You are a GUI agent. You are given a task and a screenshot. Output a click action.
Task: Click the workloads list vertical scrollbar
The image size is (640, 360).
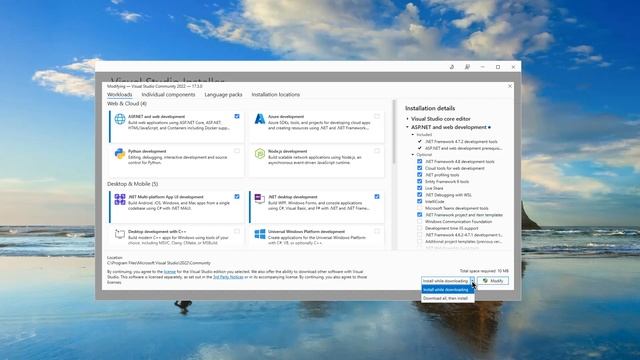tap(394, 132)
